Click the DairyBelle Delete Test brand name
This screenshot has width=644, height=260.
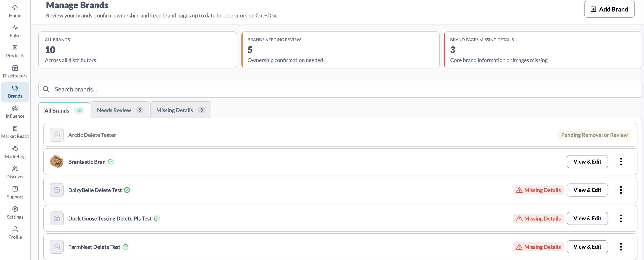click(x=95, y=190)
